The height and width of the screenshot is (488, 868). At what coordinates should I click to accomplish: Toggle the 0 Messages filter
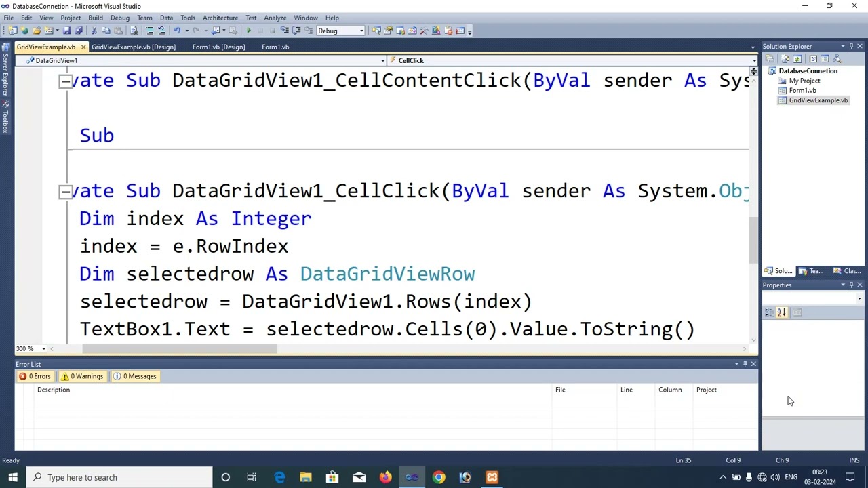point(134,376)
